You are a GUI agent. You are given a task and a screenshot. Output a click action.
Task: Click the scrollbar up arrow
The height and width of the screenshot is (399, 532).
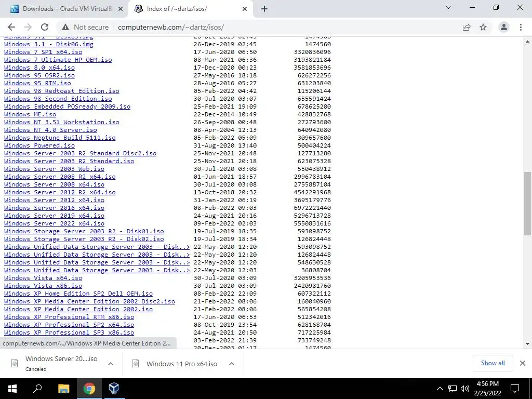pos(528,42)
